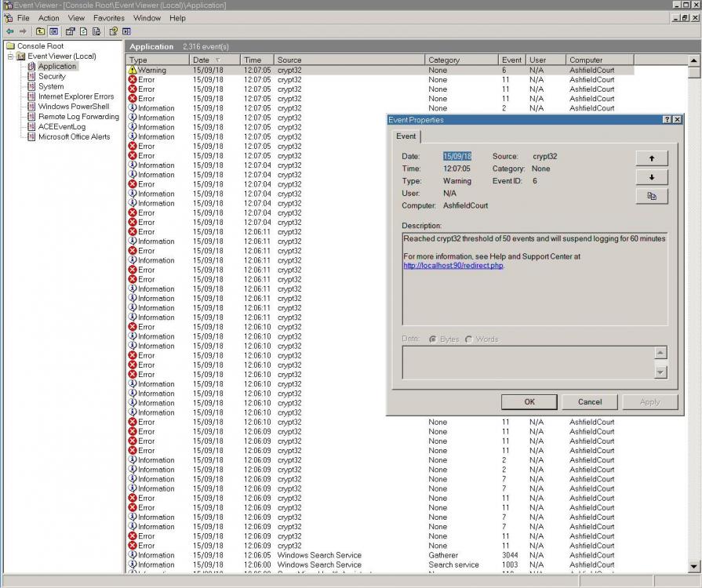
Task: Click the Properties toolbar icon
Action: pyautogui.click(x=70, y=31)
